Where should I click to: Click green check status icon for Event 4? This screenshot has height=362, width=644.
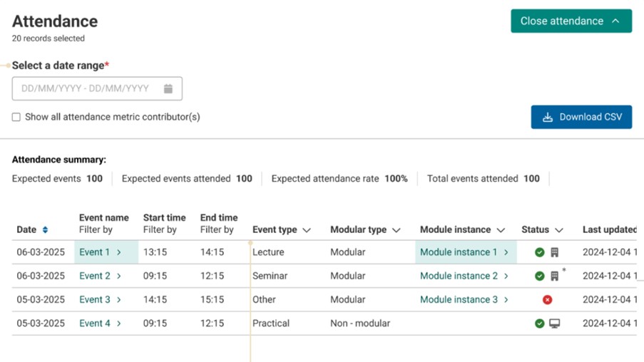pyautogui.click(x=540, y=324)
